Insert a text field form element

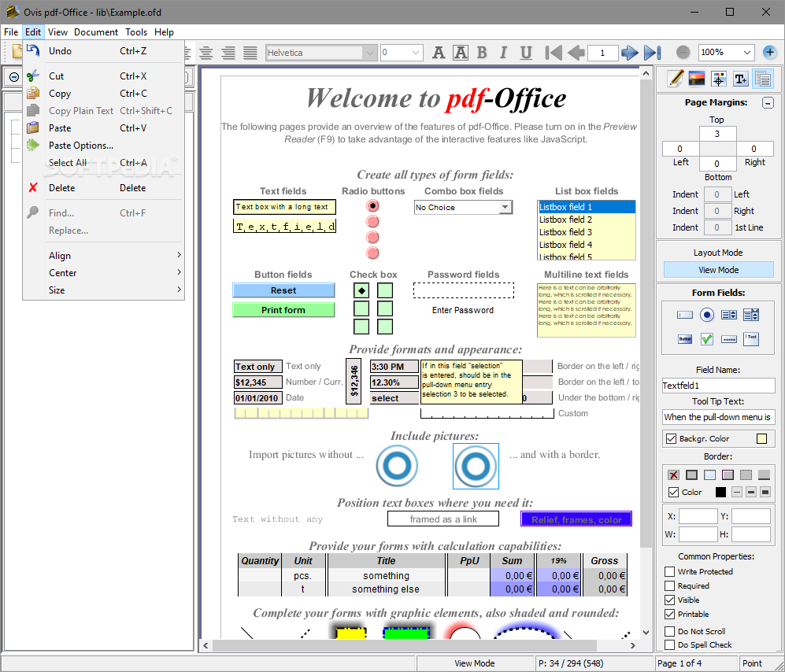pyautogui.click(x=684, y=315)
